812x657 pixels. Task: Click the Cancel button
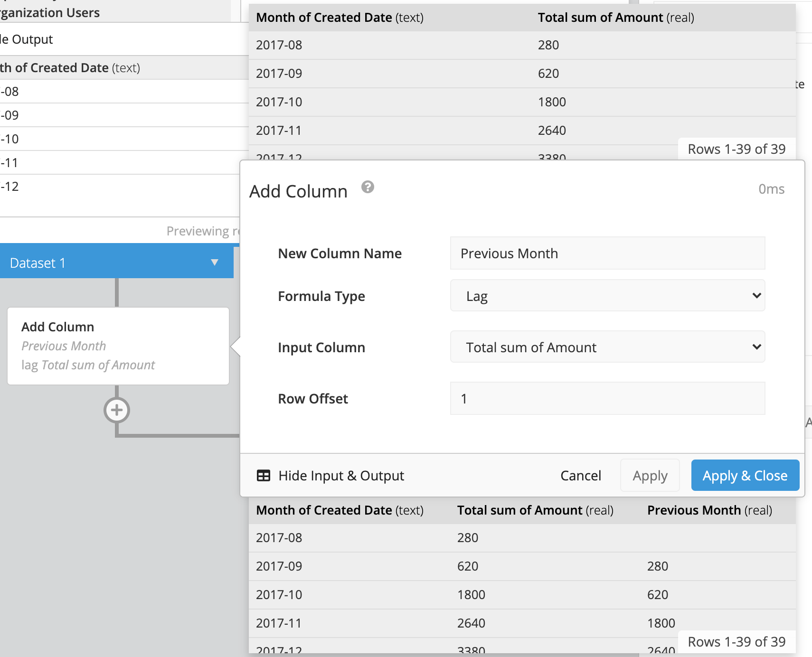(581, 476)
